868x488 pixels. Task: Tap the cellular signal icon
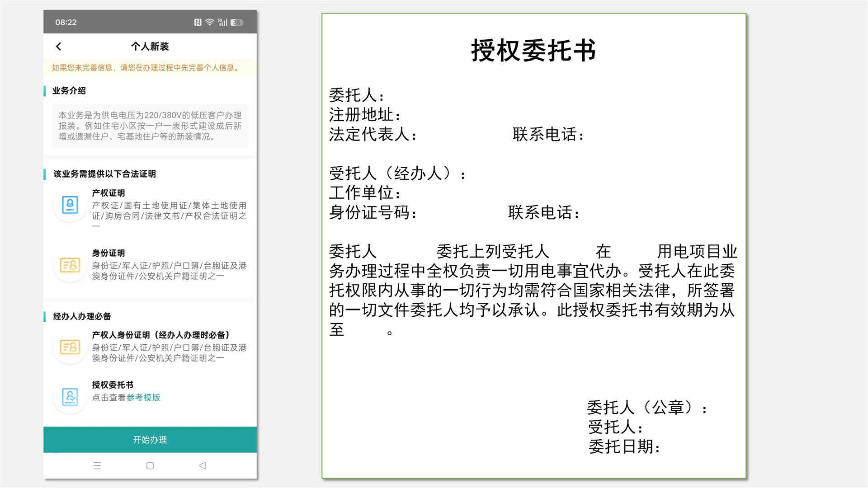(223, 22)
